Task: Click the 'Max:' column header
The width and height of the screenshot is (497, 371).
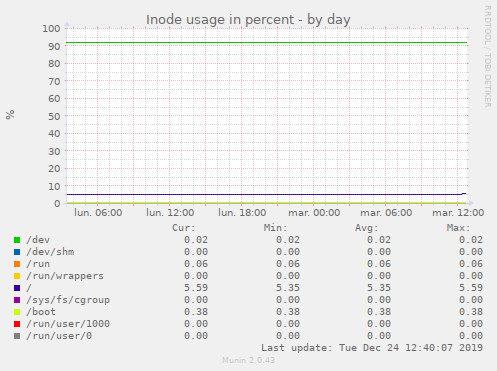Action: tap(458, 228)
